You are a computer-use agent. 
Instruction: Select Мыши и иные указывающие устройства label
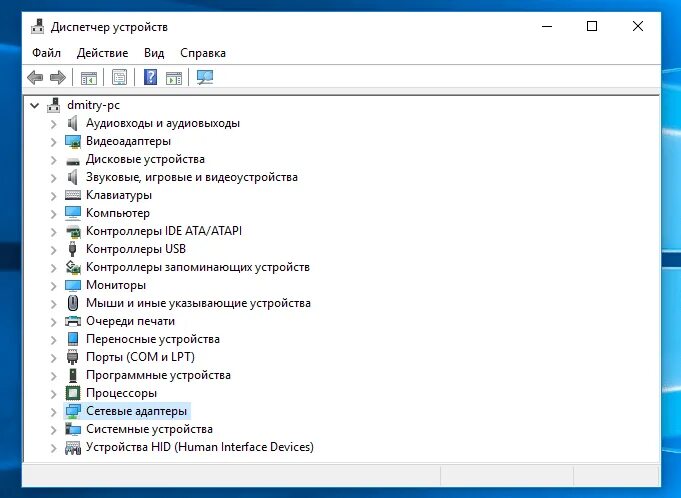(x=198, y=303)
